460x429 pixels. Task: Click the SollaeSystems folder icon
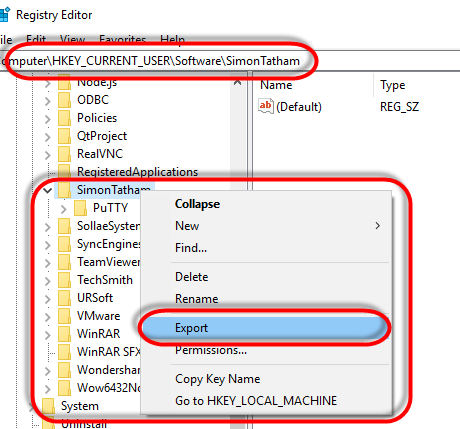click(x=64, y=226)
